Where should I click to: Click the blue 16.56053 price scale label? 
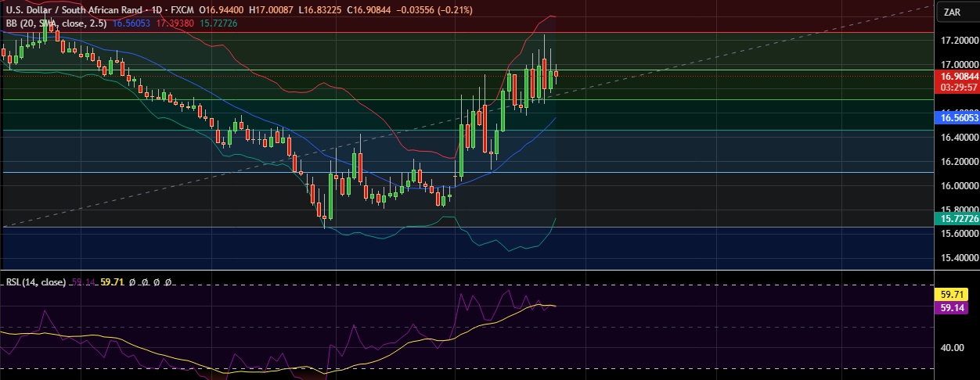click(958, 117)
